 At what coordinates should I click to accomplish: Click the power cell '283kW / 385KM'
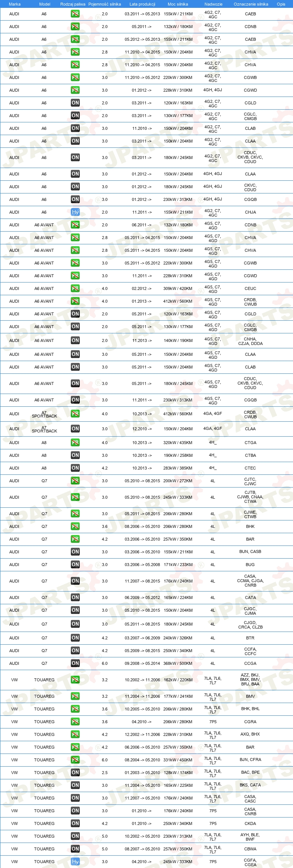[178, 468]
